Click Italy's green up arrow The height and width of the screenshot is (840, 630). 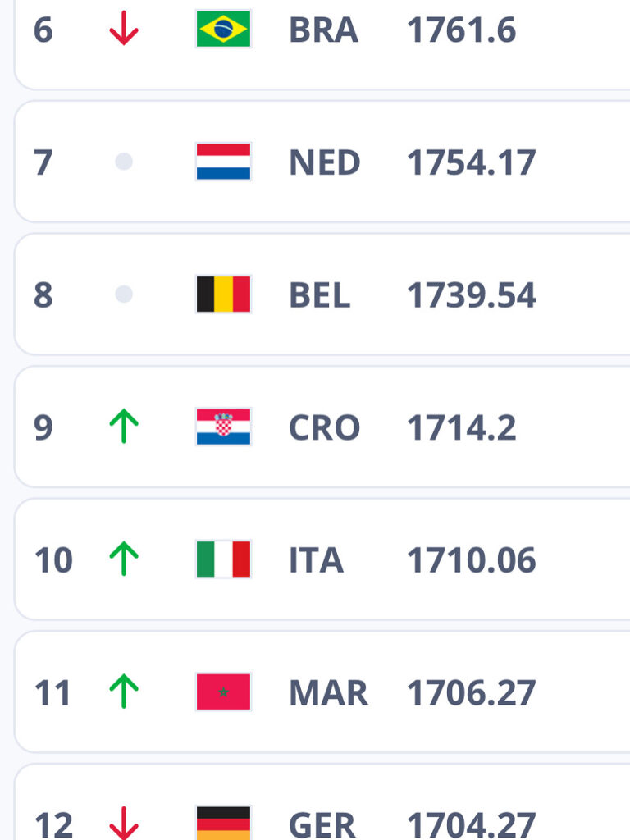pos(124,558)
